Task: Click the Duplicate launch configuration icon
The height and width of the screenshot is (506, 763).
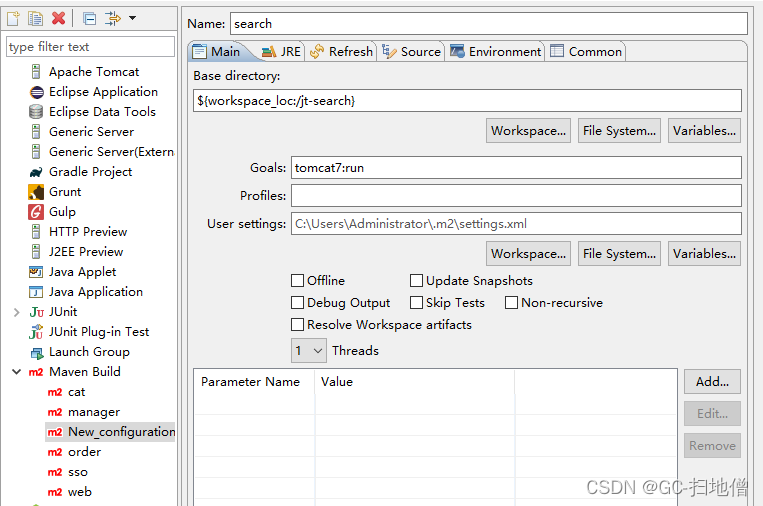Action: [x=36, y=18]
